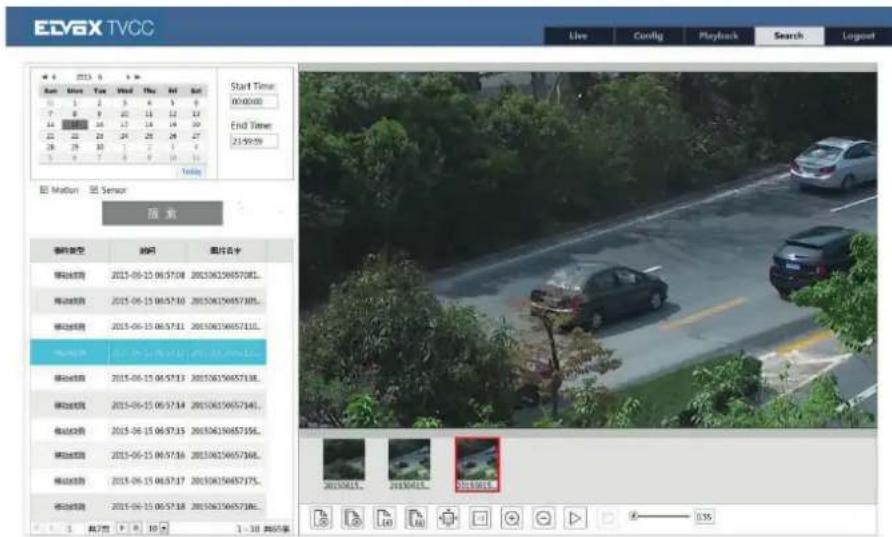Select the Search tab
Image resolution: width=892 pixels, height=537 pixels.
coord(789,36)
